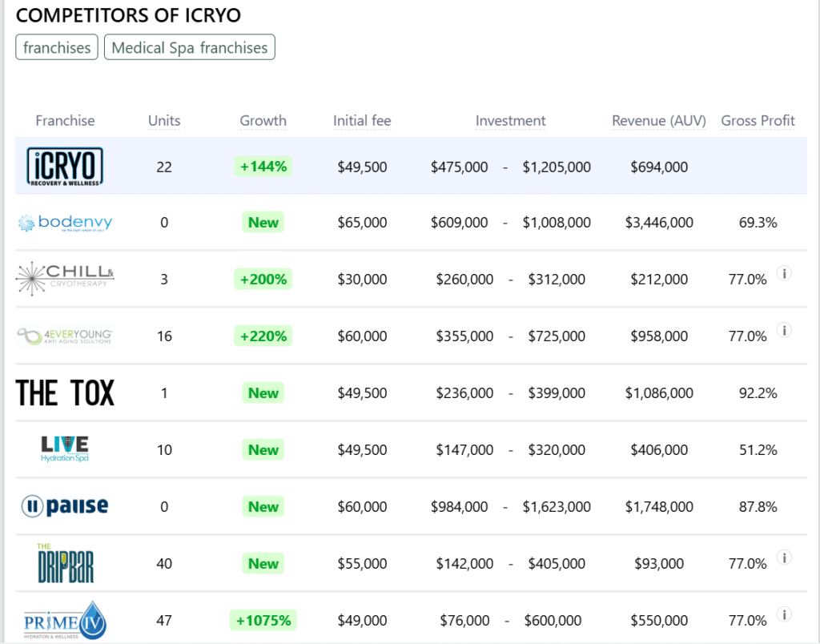Sort by Investment column header
Image resolution: width=820 pixels, height=644 pixels.
pos(510,121)
